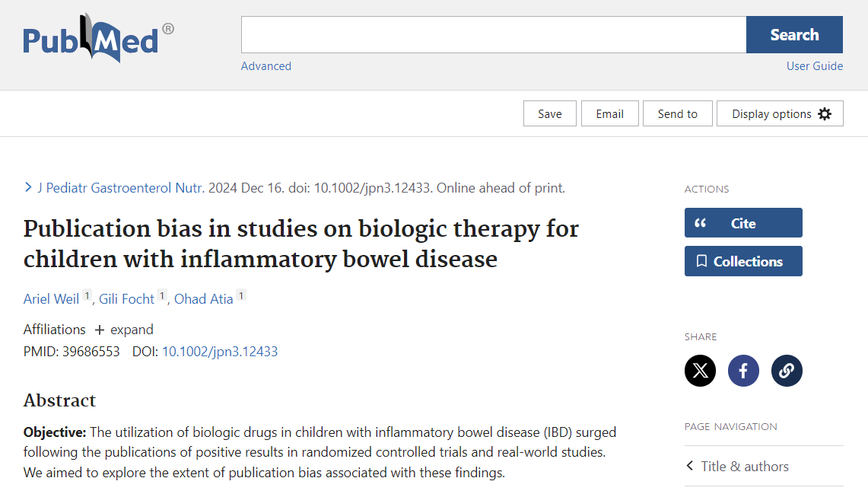Click author Ariel Weil link
The width and height of the screenshot is (868, 494).
(x=51, y=299)
